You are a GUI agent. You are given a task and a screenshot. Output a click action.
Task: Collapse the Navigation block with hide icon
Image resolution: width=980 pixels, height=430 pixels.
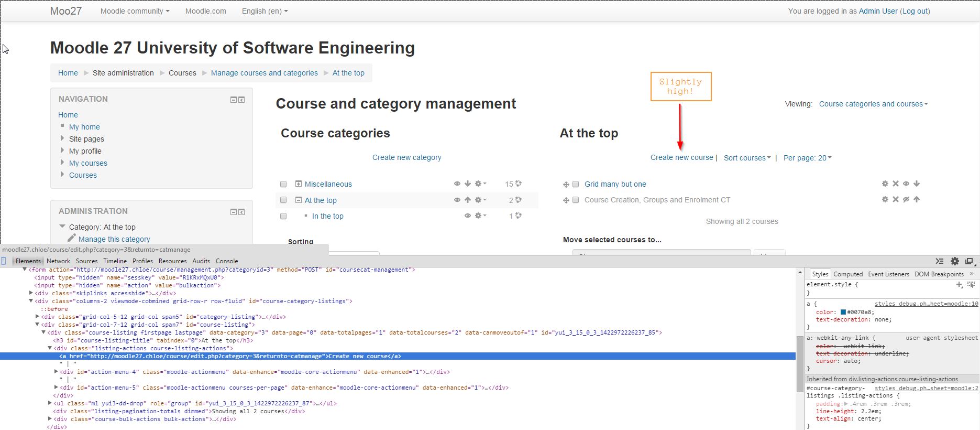(234, 100)
